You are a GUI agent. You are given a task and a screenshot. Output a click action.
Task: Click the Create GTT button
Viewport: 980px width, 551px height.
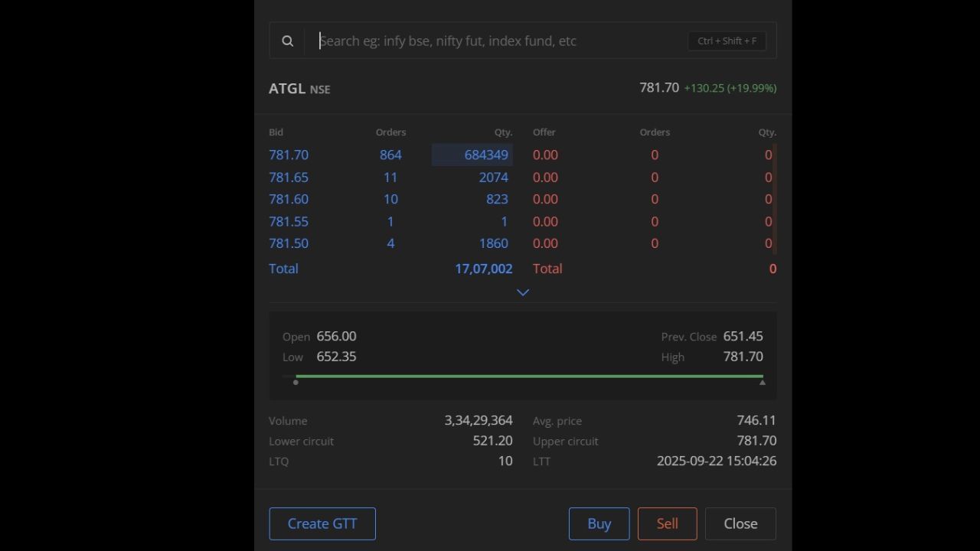click(x=322, y=523)
